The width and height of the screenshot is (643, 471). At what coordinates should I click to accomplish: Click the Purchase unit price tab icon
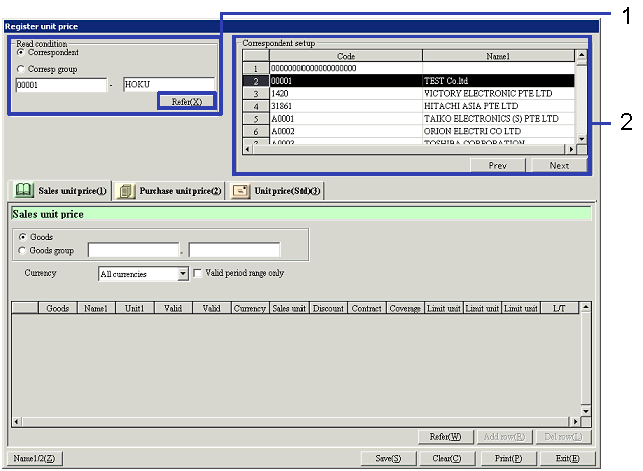tap(126, 190)
